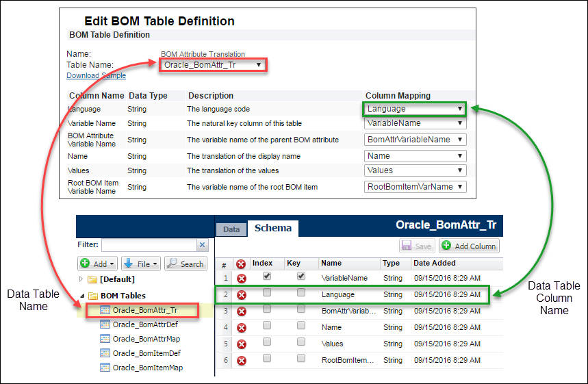Click the Oracle_BomAttr_Tr table icon
Viewport: 588px width, 384px height.
click(x=105, y=310)
